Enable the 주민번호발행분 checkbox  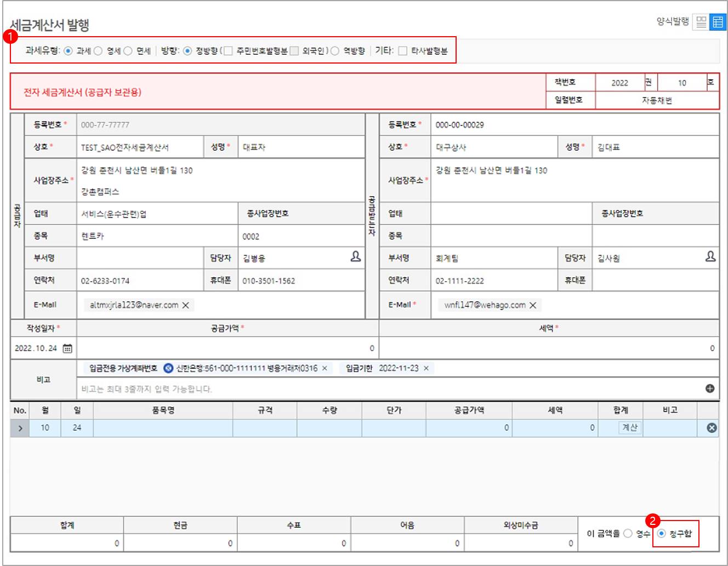pyautogui.click(x=228, y=51)
